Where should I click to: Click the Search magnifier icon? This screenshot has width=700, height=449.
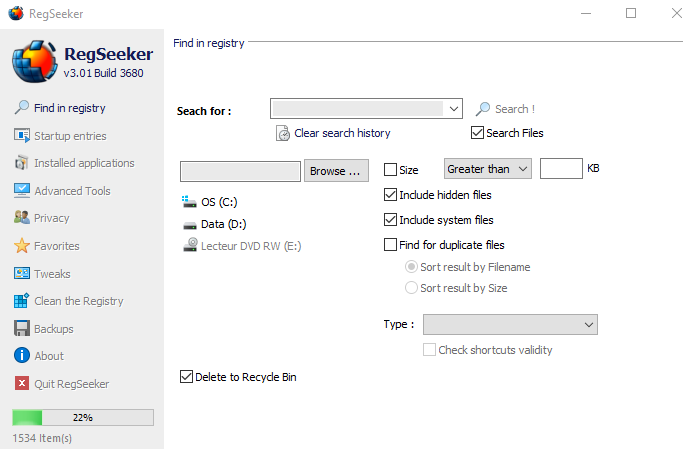(x=483, y=109)
